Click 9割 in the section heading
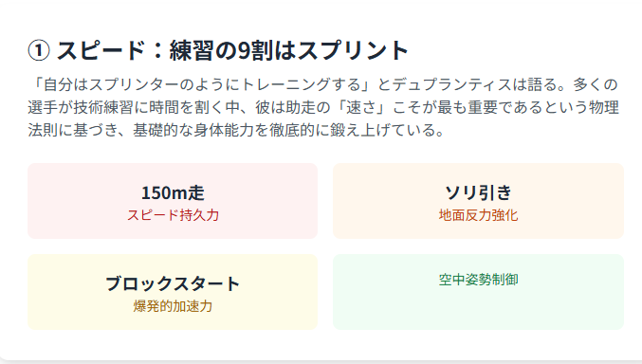 coord(253,51)
